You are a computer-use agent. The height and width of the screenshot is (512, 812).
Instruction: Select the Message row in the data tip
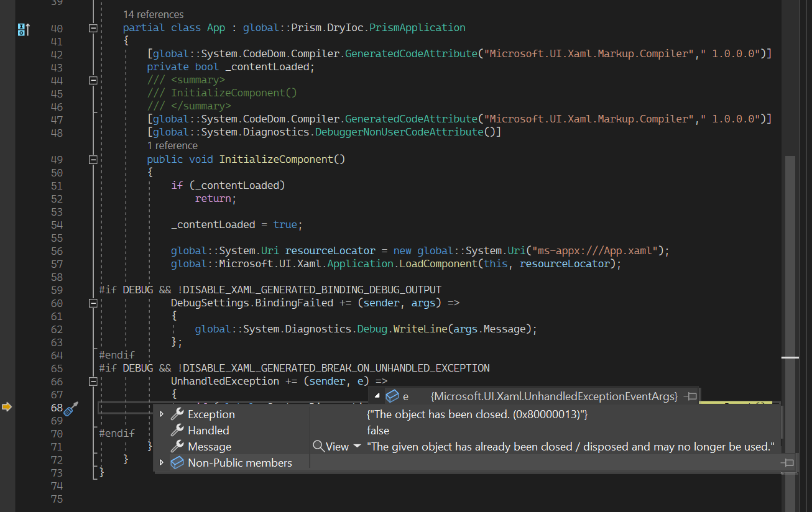(467, 447)
